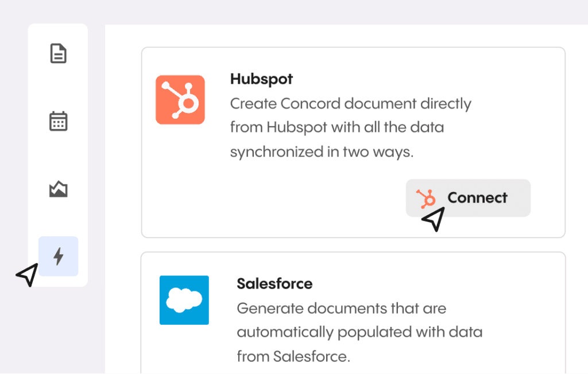Select the calendar icon in the sidebar
Viewport: 588px width, 374px height.
(x=57, y=121)
